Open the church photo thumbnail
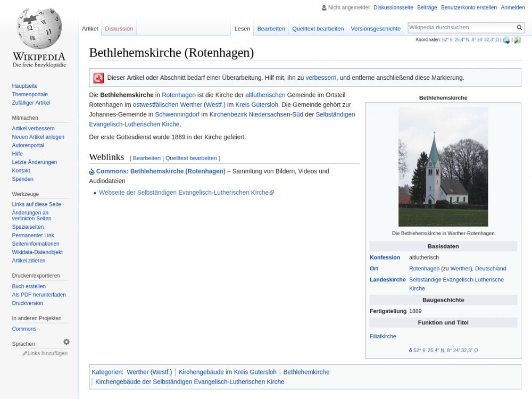 pos(443,167)
